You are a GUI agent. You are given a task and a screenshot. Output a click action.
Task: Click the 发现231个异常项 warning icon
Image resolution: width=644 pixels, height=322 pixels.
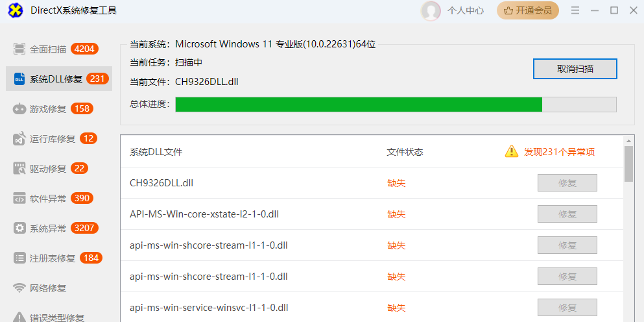512,152
